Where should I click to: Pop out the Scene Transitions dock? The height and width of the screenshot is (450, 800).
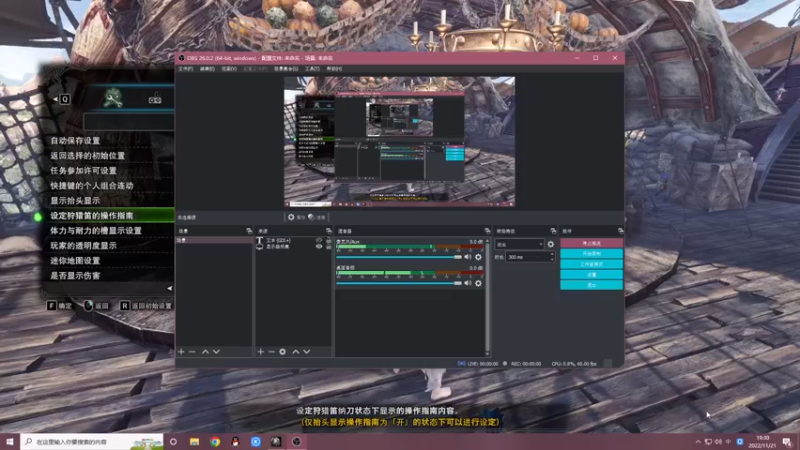553,231
